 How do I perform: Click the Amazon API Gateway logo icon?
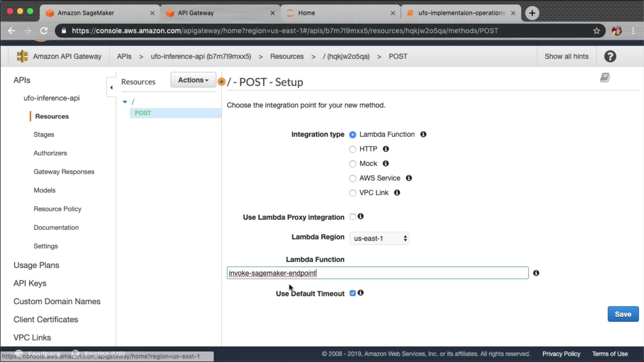(22, 56)
